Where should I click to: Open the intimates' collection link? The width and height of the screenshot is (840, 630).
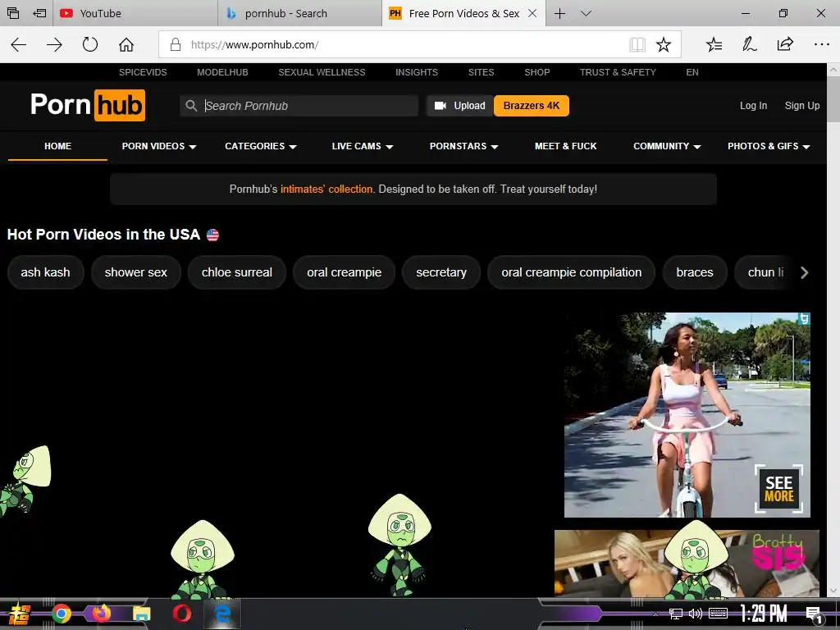[326, 189]
